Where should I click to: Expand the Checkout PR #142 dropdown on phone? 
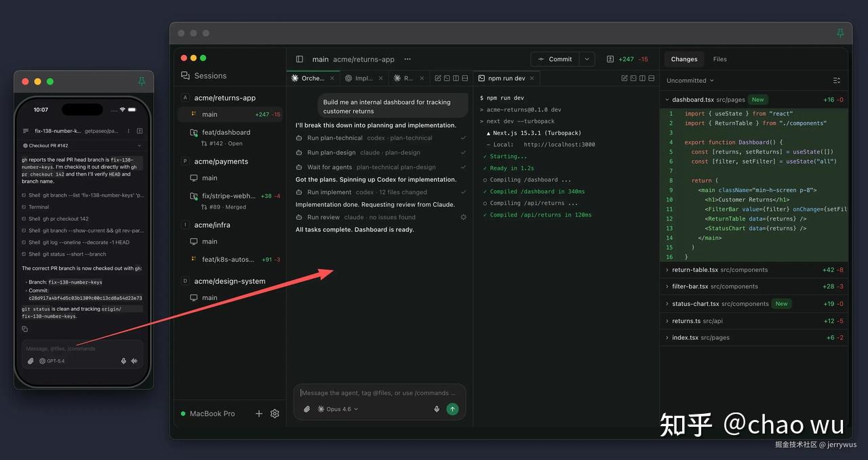point(82,145)
